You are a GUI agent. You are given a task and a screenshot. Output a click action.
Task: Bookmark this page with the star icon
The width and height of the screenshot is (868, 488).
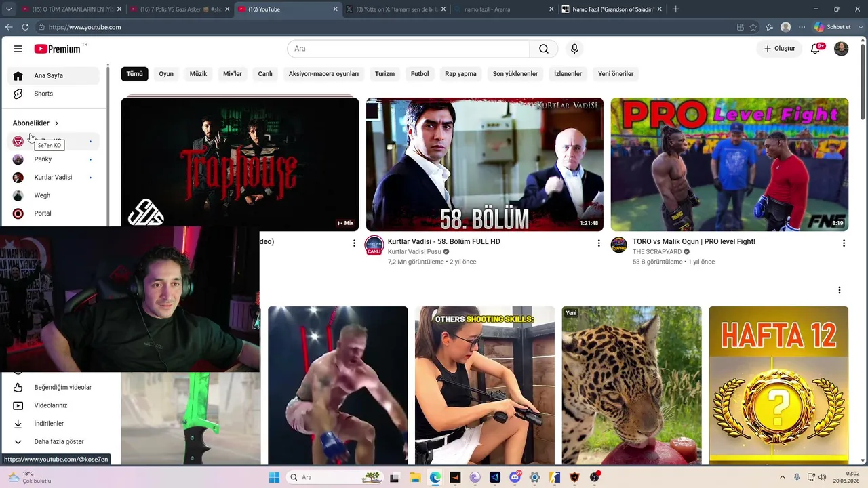tap(753, 27)
